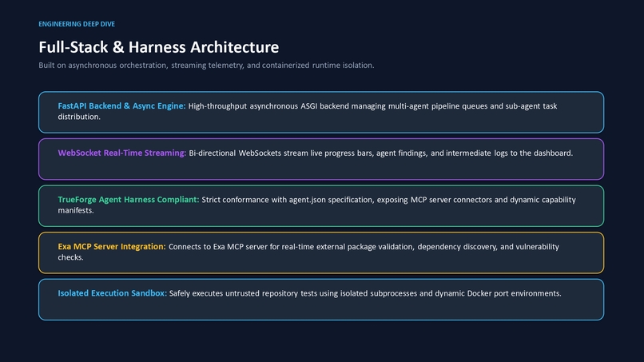Click the 'Bi-directional WebSockets stream live progress' text
The image size is (644, 362).
point(381,153)
